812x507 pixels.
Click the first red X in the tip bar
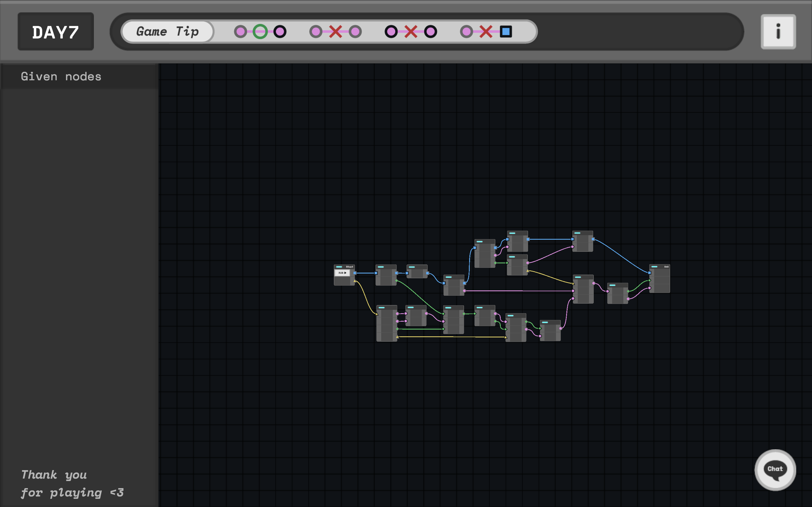[x=335, y=32]
